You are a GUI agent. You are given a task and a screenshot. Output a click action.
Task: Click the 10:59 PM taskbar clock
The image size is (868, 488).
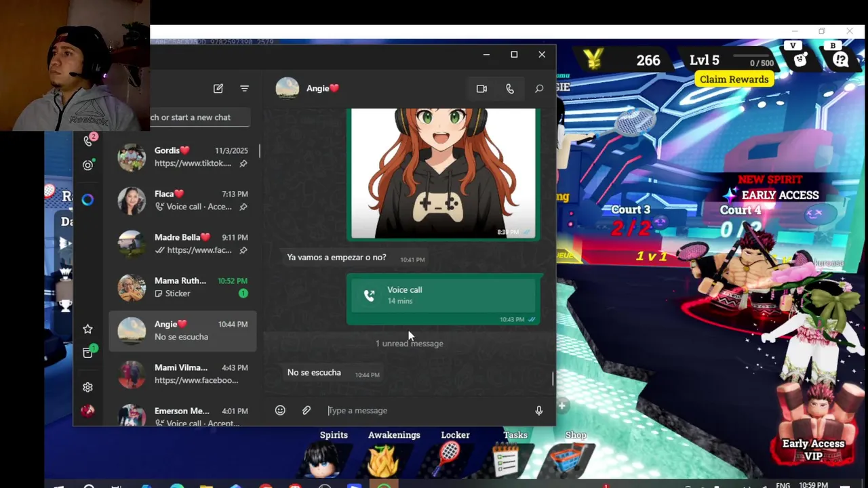tap(813, 485)
